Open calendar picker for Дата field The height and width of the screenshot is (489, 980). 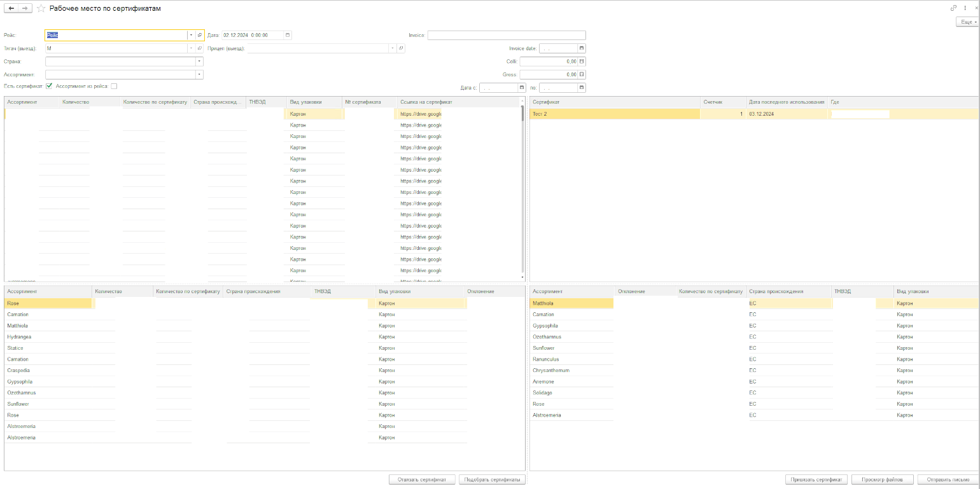coord(288,36)
